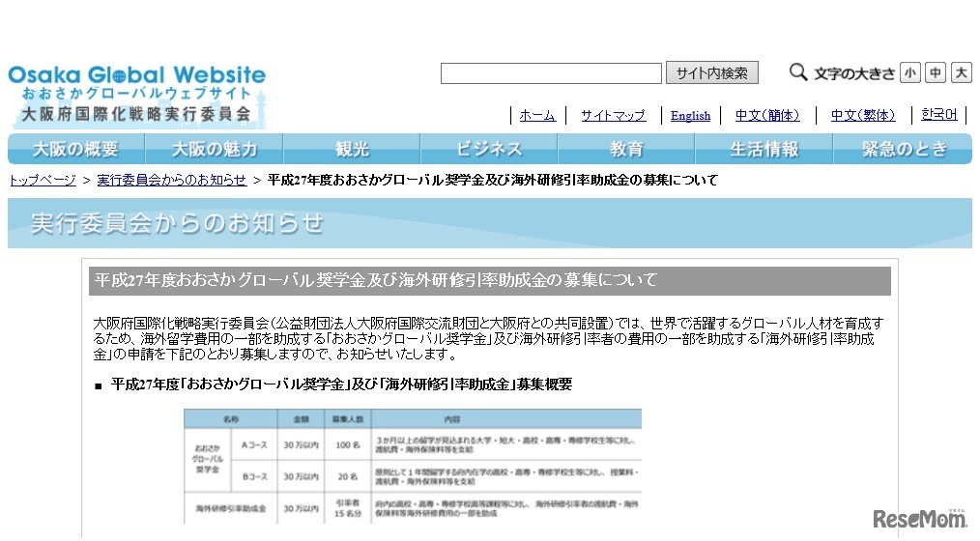This screenshot has width=980, height=541.
Task: Open the 大阪の概要 nav tab
Action: pyautogui.click(x=75, y=150)
